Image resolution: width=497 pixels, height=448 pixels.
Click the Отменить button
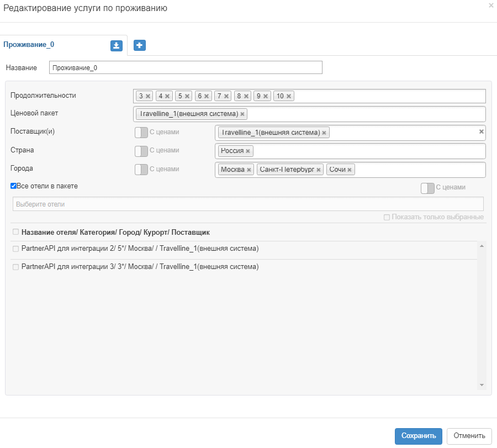(x=469, y=435)
